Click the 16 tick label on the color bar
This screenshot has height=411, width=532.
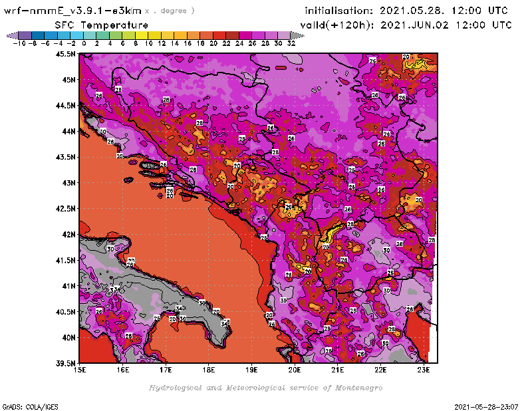click(x=188, y=43)
